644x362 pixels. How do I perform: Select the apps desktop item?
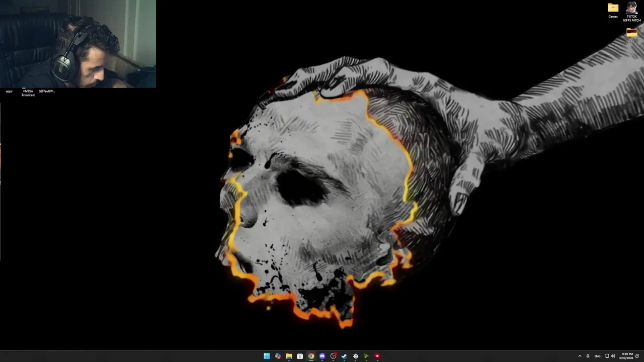point(9,91)
